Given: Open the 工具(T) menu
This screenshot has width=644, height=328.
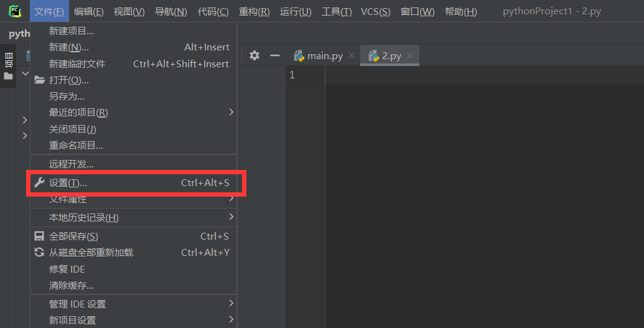Looking at the screenshot, I should pyautogui.click(x=337, y=11).
